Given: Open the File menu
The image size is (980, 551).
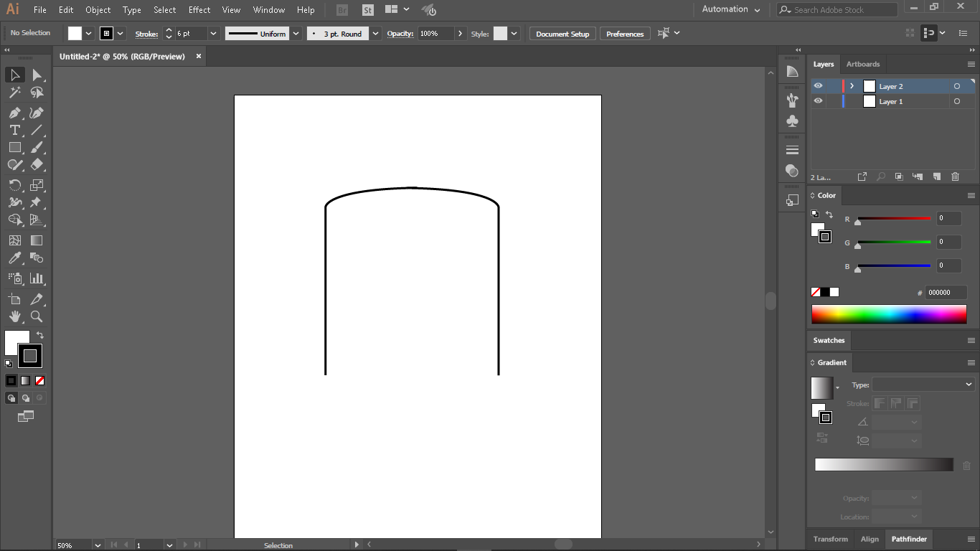Looking at the screenshot, I should [40, 10].
